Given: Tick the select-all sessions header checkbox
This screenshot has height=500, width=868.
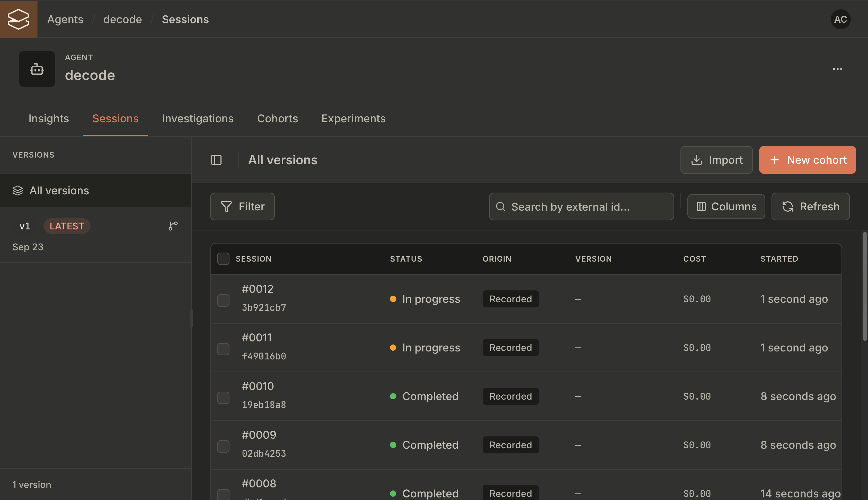Looking at the screenshot, I should tap(223, 259).
